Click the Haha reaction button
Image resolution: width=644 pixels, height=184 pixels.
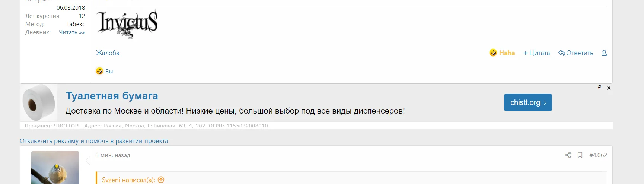[x=502, y=53]
